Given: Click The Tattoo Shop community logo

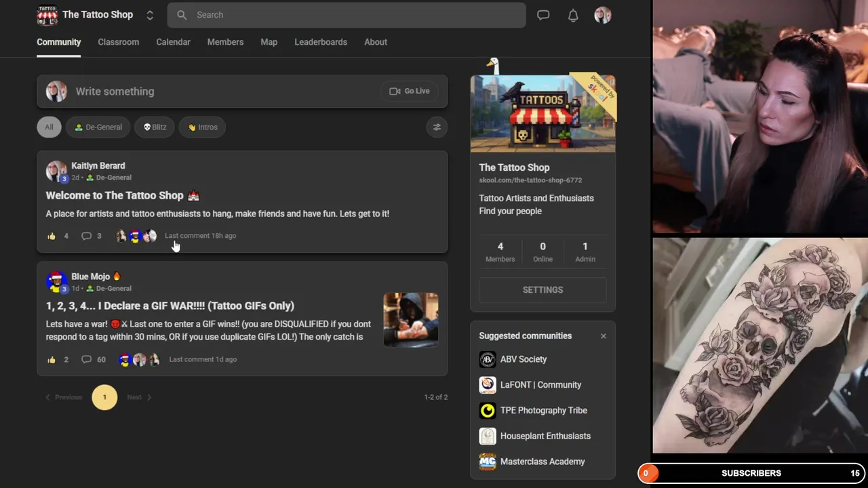Looking at the screenshot, I should pos(47,15).
